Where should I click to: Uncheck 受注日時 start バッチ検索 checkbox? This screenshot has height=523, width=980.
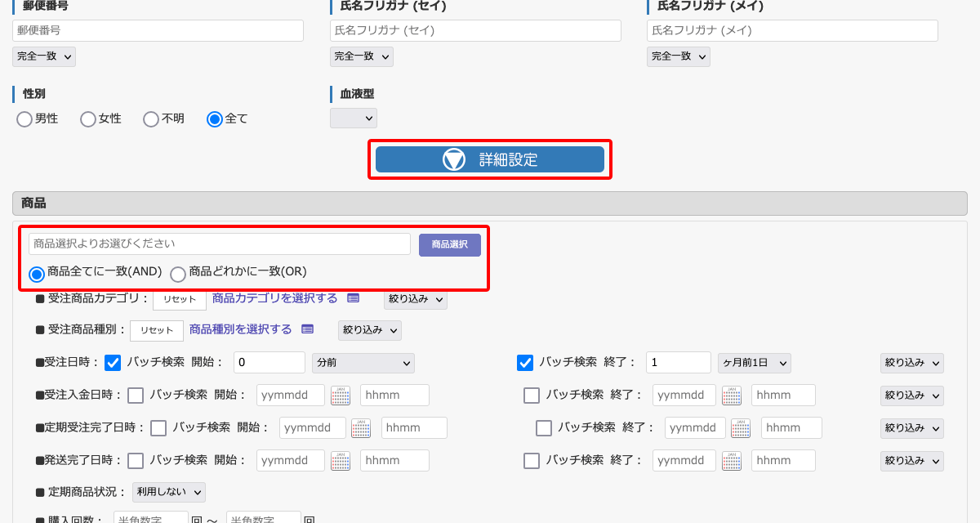click(113, 363)
